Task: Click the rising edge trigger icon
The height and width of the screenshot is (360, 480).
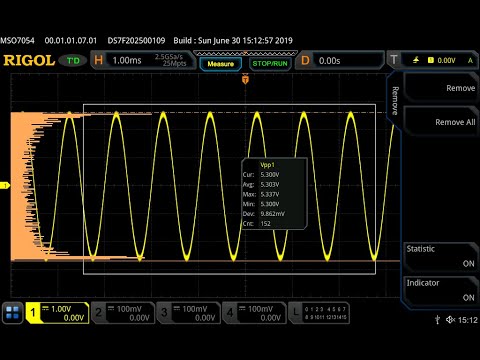Action: (x=416, y=60)
